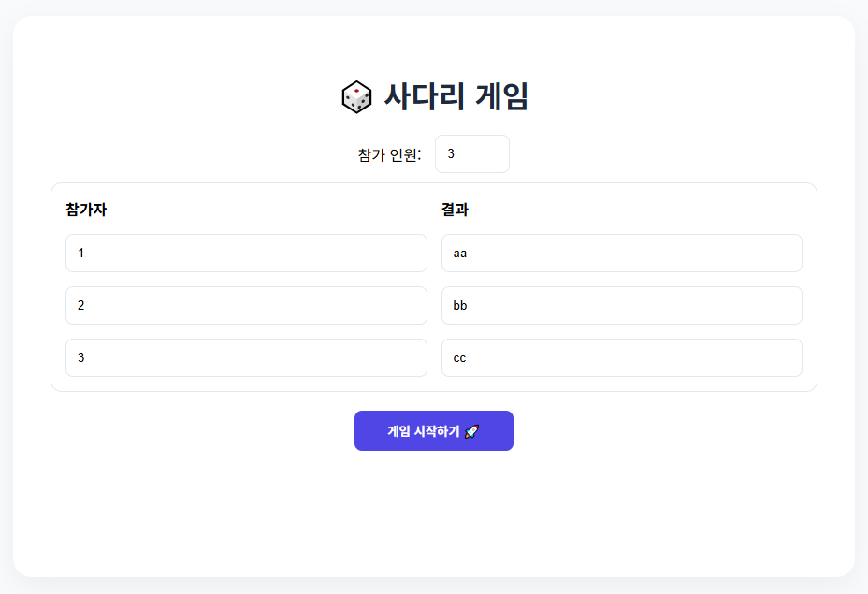Screen dimensions: 868x594
Task: Focus the participant count input to change it
Action: (471, 153)
